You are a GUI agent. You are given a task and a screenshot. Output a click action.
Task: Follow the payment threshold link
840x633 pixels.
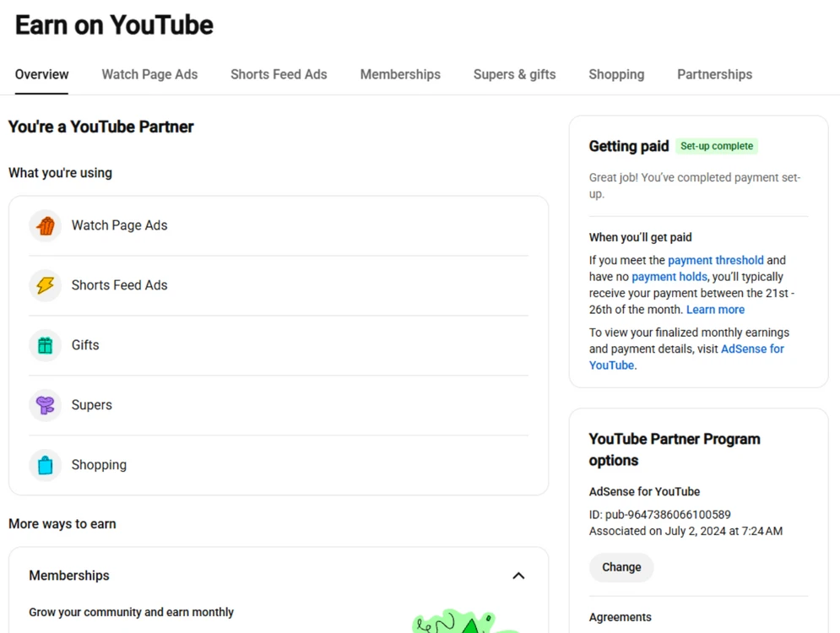pyautogui.click(x=716, y=260)
